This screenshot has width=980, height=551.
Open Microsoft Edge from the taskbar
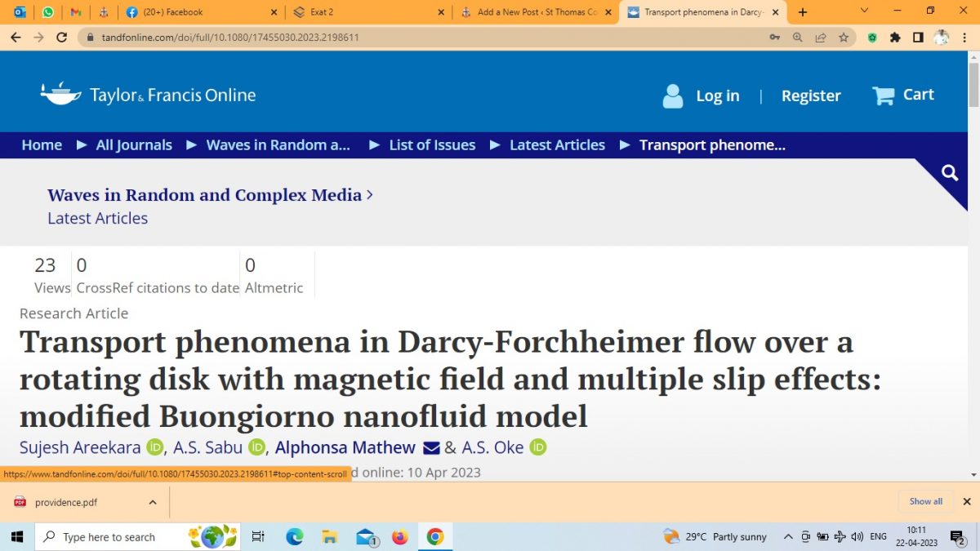[294, 536]
